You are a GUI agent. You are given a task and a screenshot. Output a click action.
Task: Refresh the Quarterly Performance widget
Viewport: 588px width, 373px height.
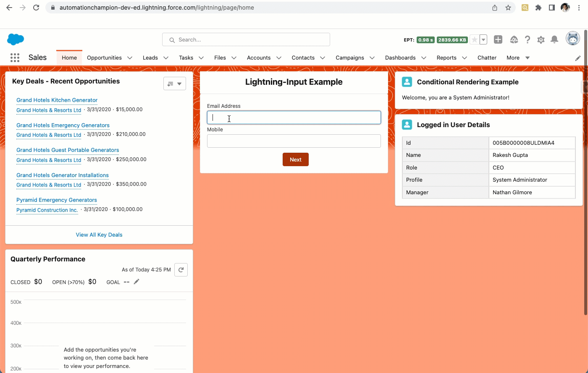point(181,270)
